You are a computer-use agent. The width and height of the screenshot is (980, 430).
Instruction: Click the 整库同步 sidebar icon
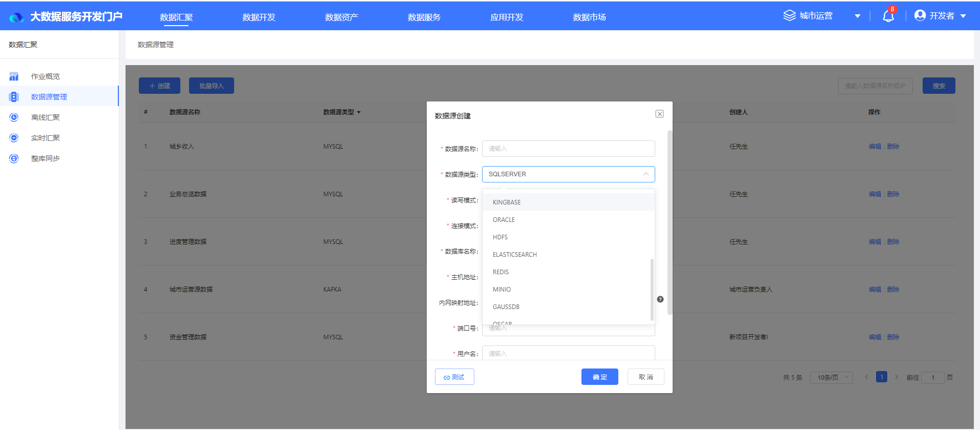pos(14,158)
